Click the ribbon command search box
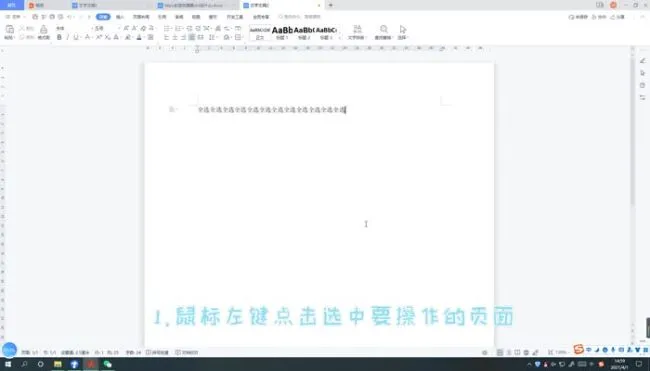 point(299,17)
